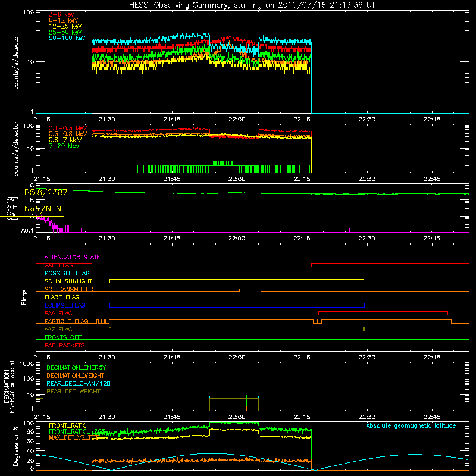476x476 pixels.
Task: Select the yellow "FRONT_RATIO" legend label
Action: pyautogui.click(x=68, y=425)
